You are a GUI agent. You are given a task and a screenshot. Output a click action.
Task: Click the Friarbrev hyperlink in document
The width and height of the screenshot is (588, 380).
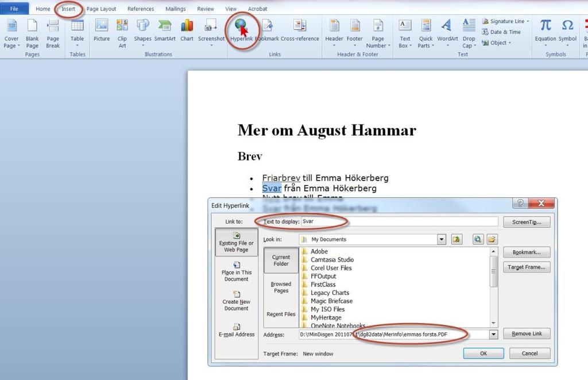[x=281, y=178]
